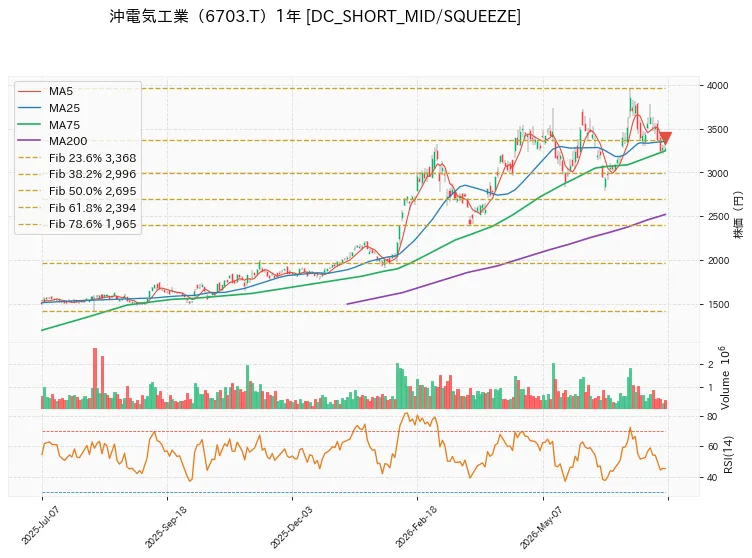Viewport: 752px width, 558px height.
Task: Click the Fib 61.8% 2,394 legend item
Action: tap(77, 208)
